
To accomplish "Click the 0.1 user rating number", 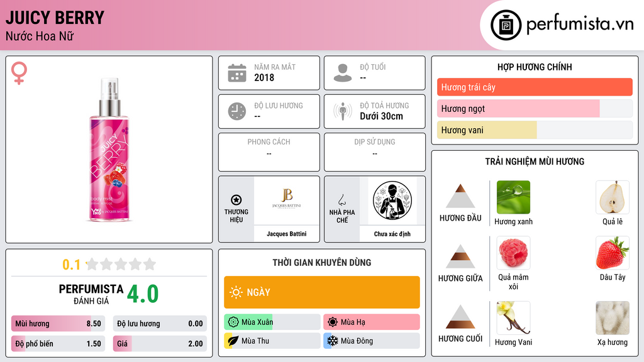I will coord(72,265).
